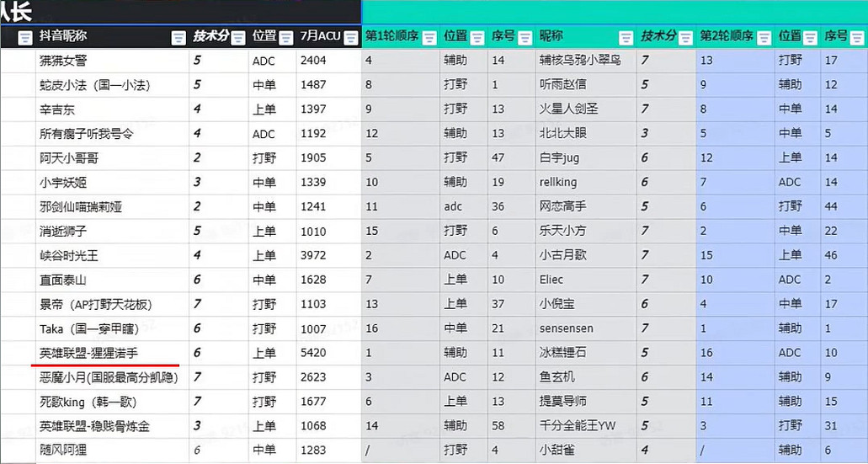The height and width of the screenshot is (464, 868).
Task: Click the 抖音昵称 header label
Action: (63, 36)
